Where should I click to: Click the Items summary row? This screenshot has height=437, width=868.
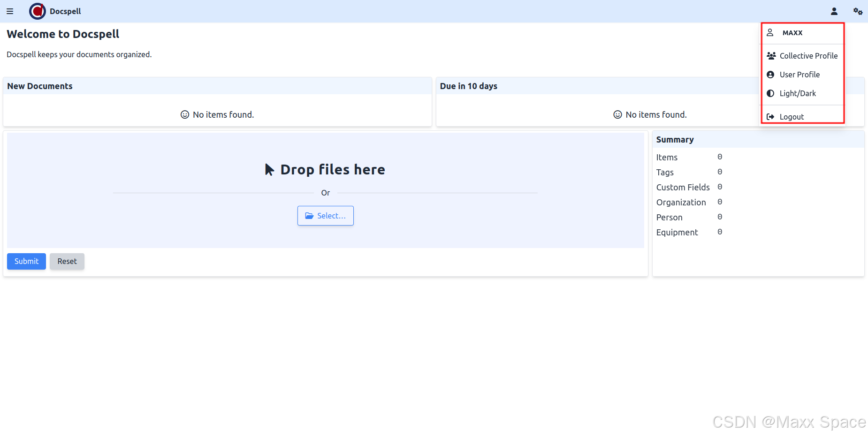click(x=689, y=157)
